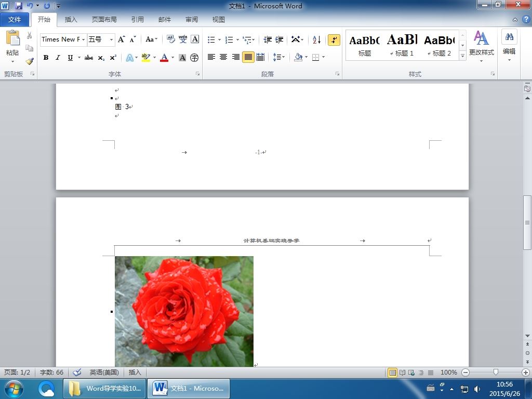
Task: Click Phonetic Guide wén icon
Action: (x=183, y=39)
